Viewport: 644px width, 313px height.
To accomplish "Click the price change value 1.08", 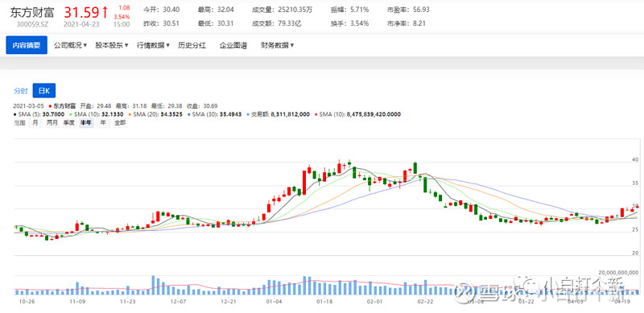I will [x=124, y=8].
